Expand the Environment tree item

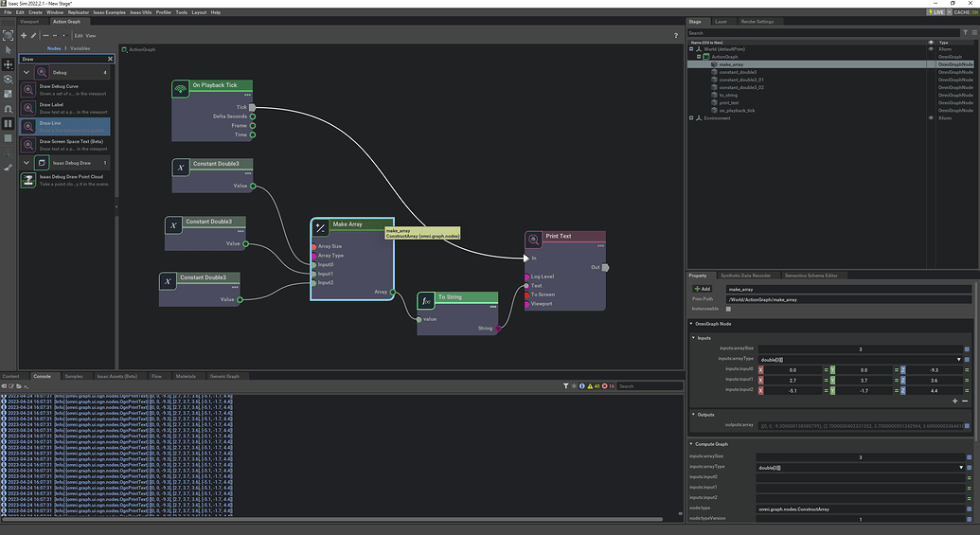(691, 118)
